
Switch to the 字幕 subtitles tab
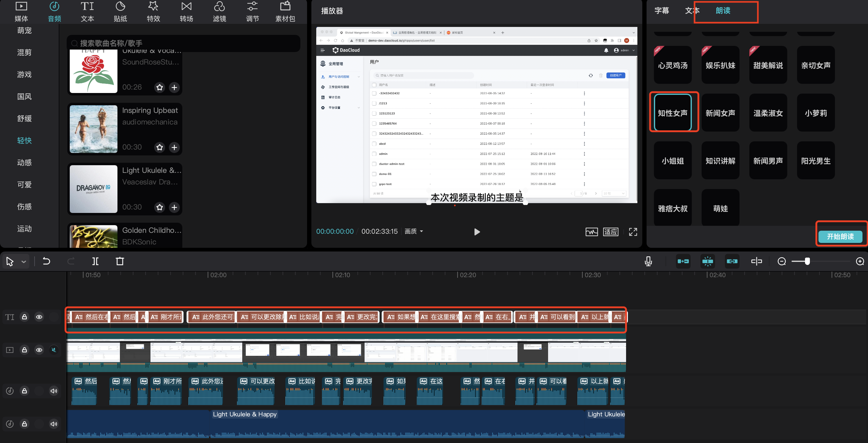click(x=662, y=10)
